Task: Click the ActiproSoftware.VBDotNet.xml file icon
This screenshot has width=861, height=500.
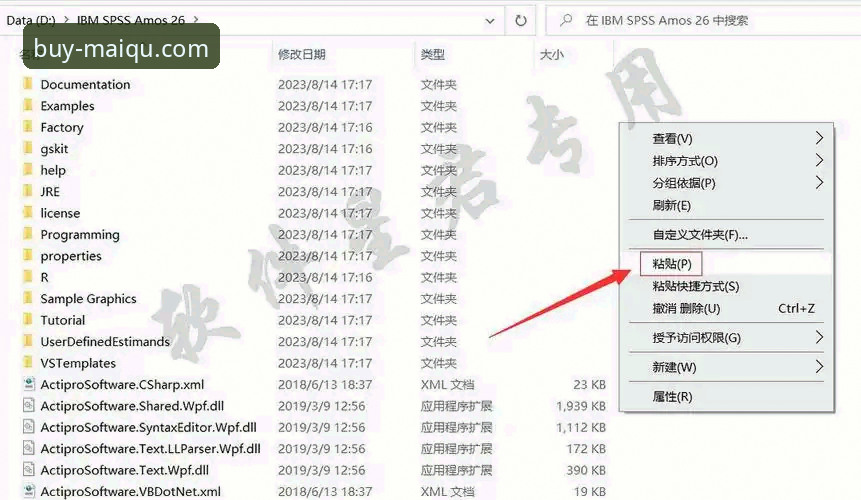Action: click(29, 491)
